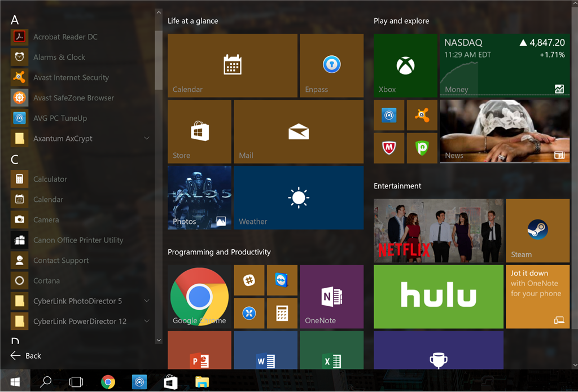Open Calculator from the app list
The width and height of the screenshot is (578, 392).
click(81, 179)
